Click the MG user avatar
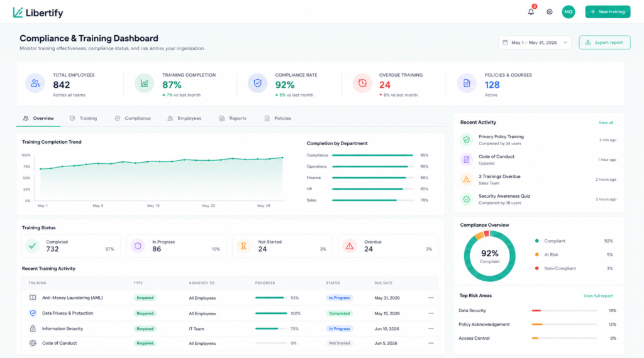The height and width of the screenshot is (358, 644). (569, 12)
